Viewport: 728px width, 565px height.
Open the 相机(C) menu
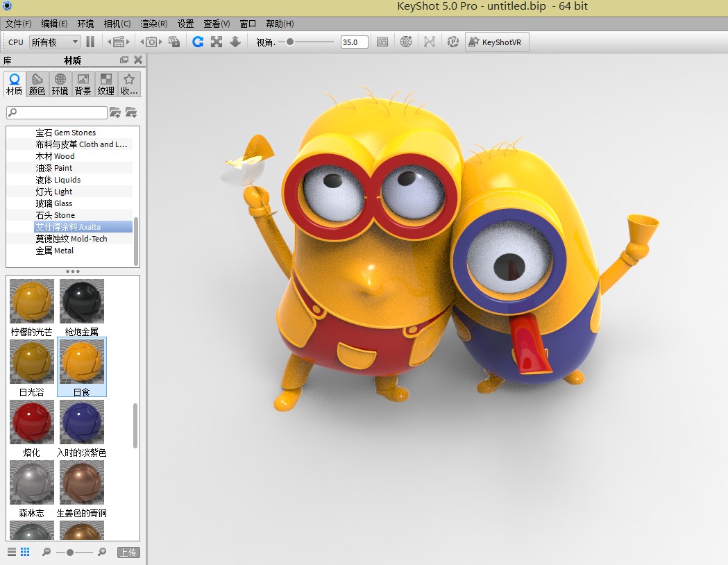click(x=117, y=24)
